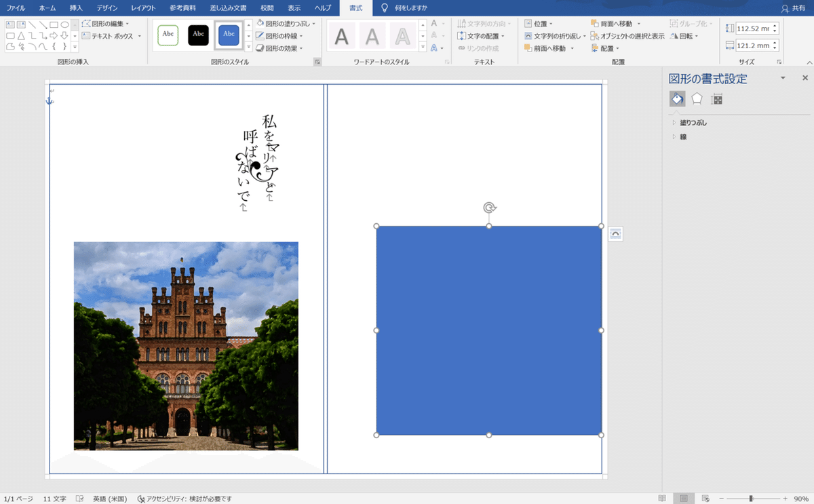
Task: Open 文字の配置 text alignment dropdown
Action: [x=481, y=36]
